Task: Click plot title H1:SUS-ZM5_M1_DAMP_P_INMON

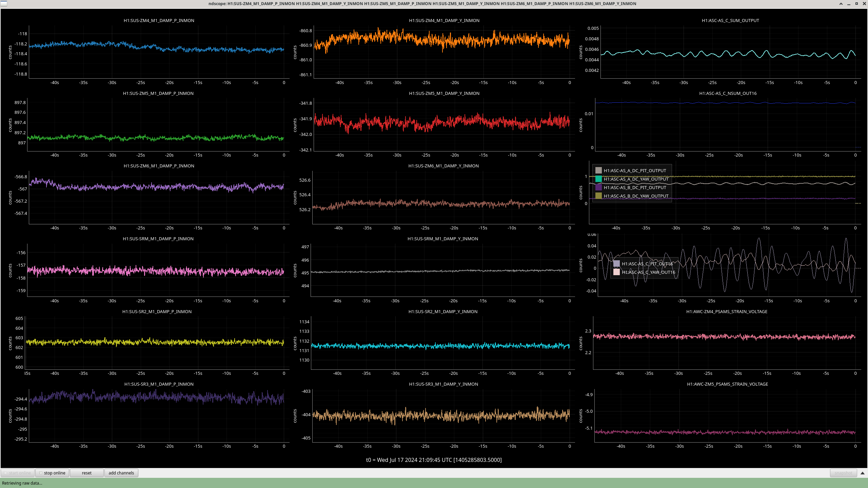Action: (158, 94)
